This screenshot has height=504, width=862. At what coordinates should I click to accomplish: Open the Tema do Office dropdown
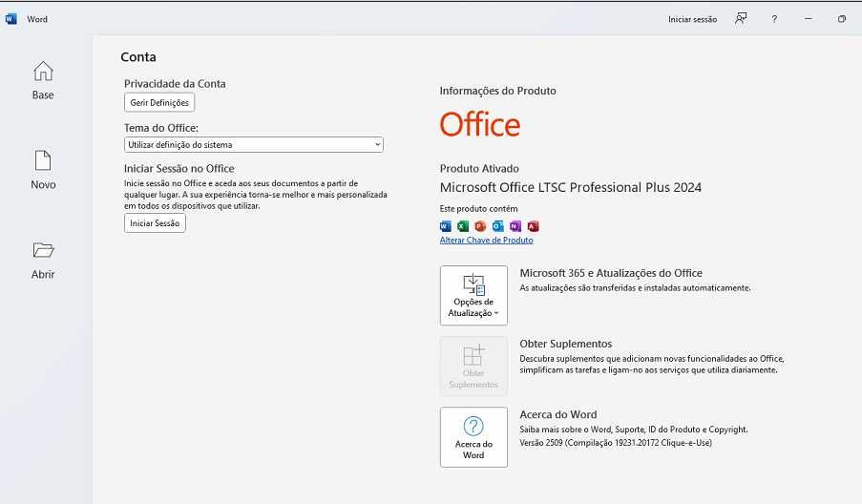[x=253, y=144]
